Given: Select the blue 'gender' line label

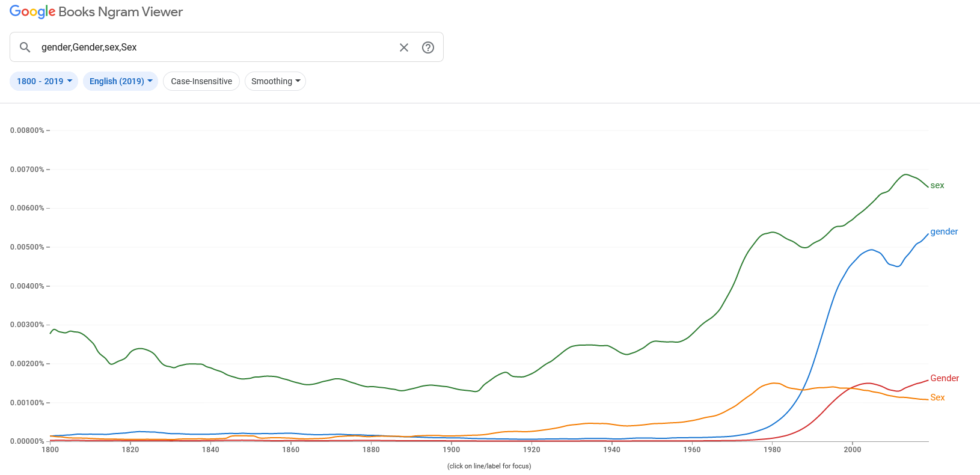Looking at the screenshot, I should (x=944, y=231).
